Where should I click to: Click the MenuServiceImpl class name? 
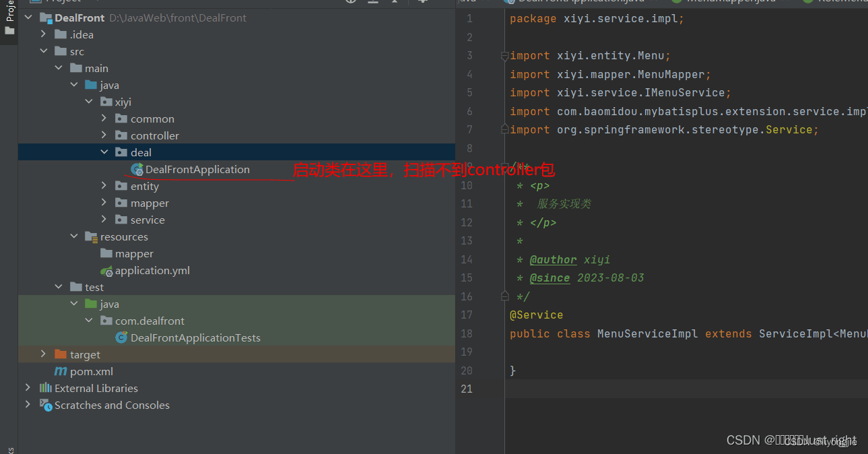647,334
